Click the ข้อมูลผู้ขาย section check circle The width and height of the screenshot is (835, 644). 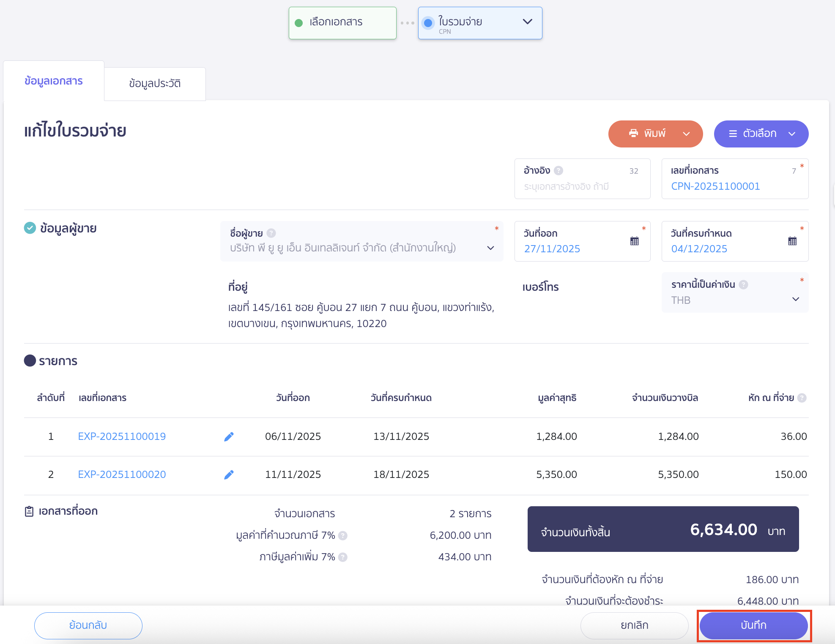click(30, 228)
